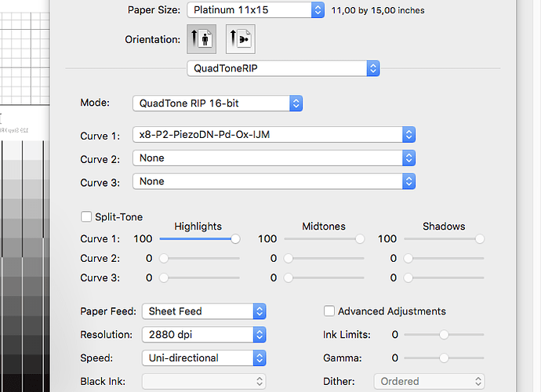Screen dimensions: 541x392
Task: Select landscape orientation icon
Action: pyautogui.click(x=241, y=39)
